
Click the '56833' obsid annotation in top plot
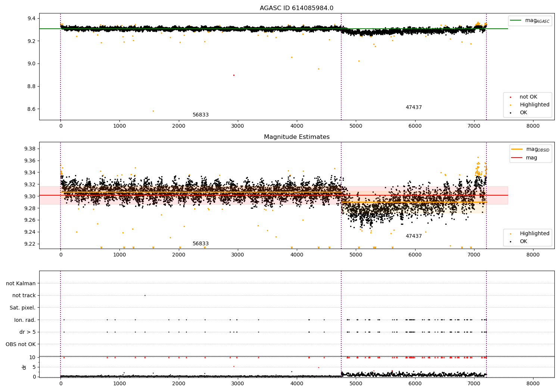point(200,115)
